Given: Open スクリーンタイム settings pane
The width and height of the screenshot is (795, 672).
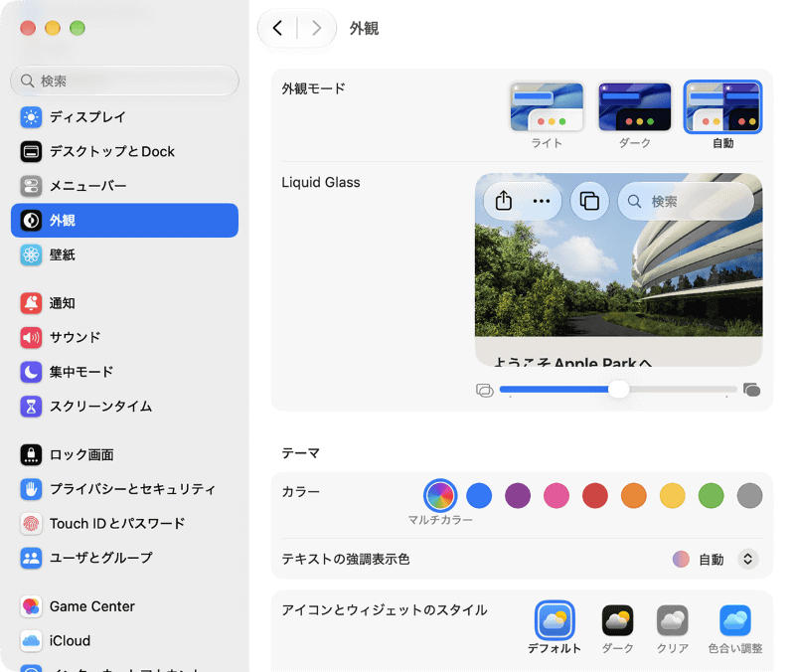Looking at the screenshot, I should click(125, 407).
